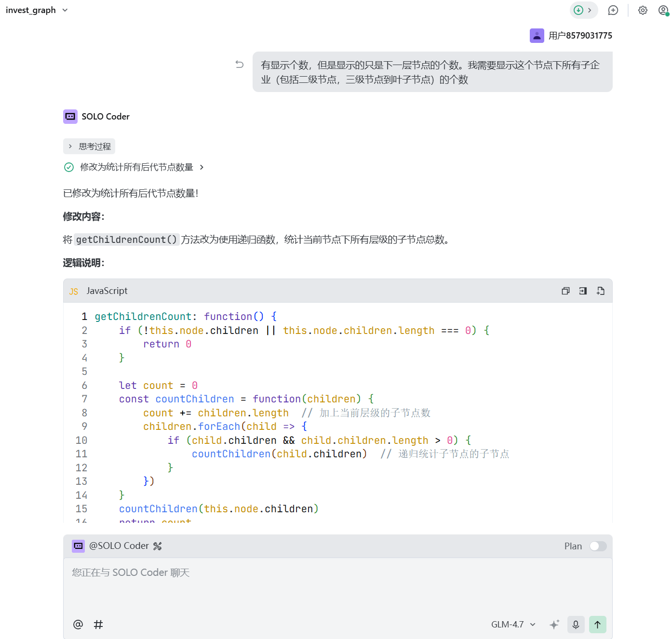
Task: Click code line countChildren(this.node.children)
Action: (x=219, y=509)
